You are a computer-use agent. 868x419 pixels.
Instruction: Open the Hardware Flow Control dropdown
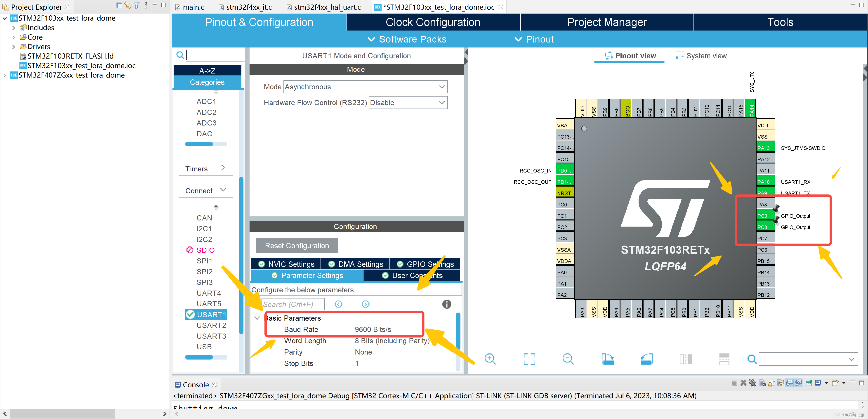pos(408,102)
